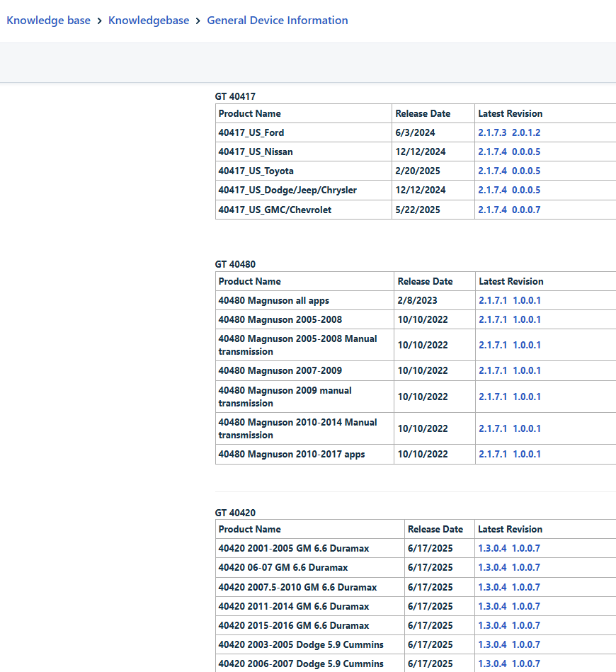Open 2.1.7.1 for Magnuson 2010-2014 Manual transmission
616x672 pixels.
493,428
